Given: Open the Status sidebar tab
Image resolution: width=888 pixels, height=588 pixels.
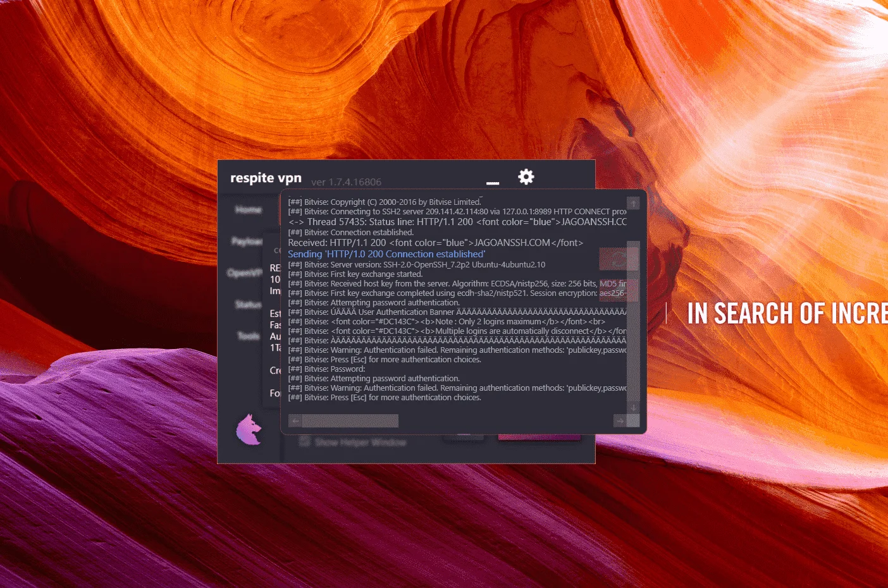Looking at the screenshot, I should tap(248, 304).
